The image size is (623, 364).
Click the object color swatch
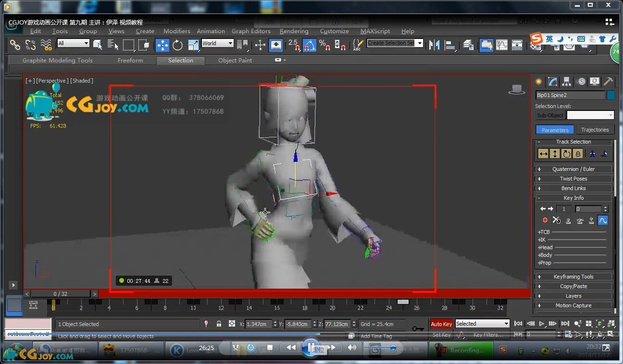point(611,95)
